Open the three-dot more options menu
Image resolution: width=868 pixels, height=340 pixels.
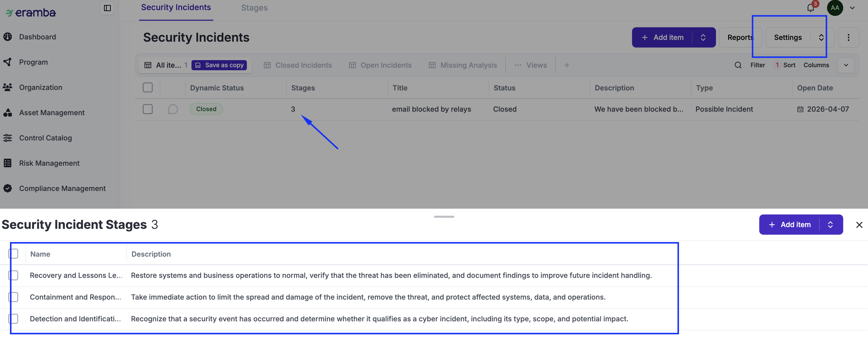(849, 37)
